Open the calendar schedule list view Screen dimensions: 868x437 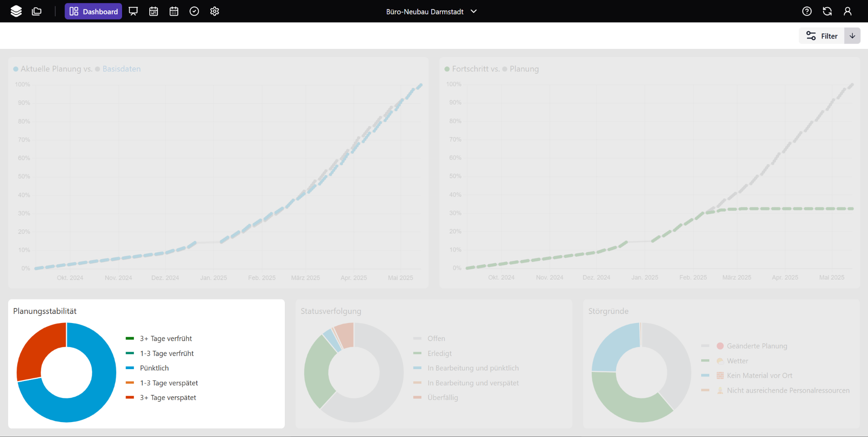154,11
